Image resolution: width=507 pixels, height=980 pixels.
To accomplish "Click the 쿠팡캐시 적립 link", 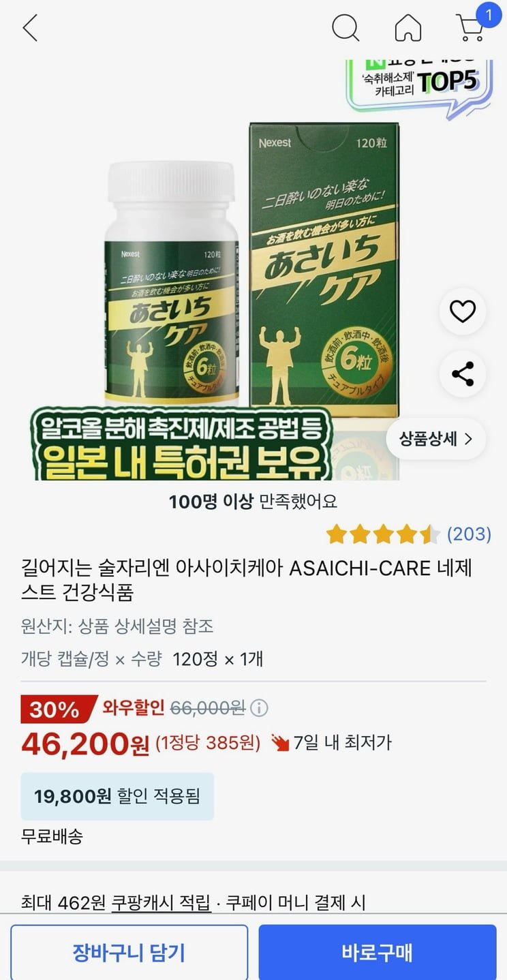I will 162,903.
